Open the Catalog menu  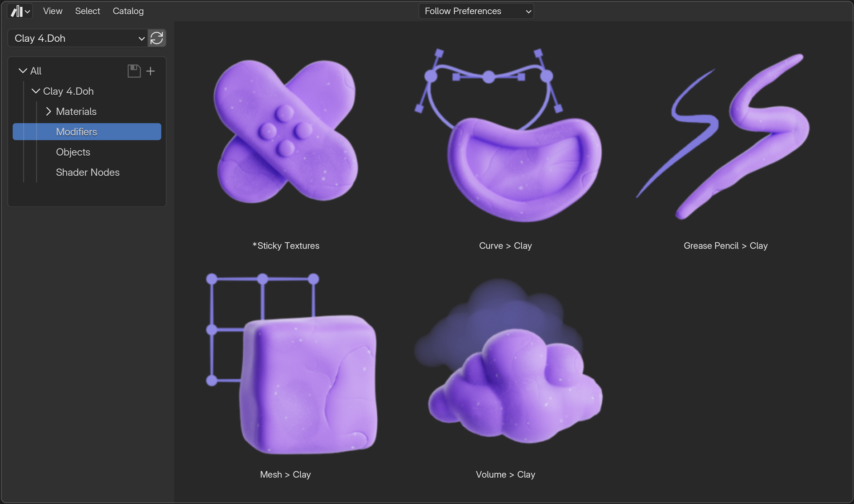128,11
